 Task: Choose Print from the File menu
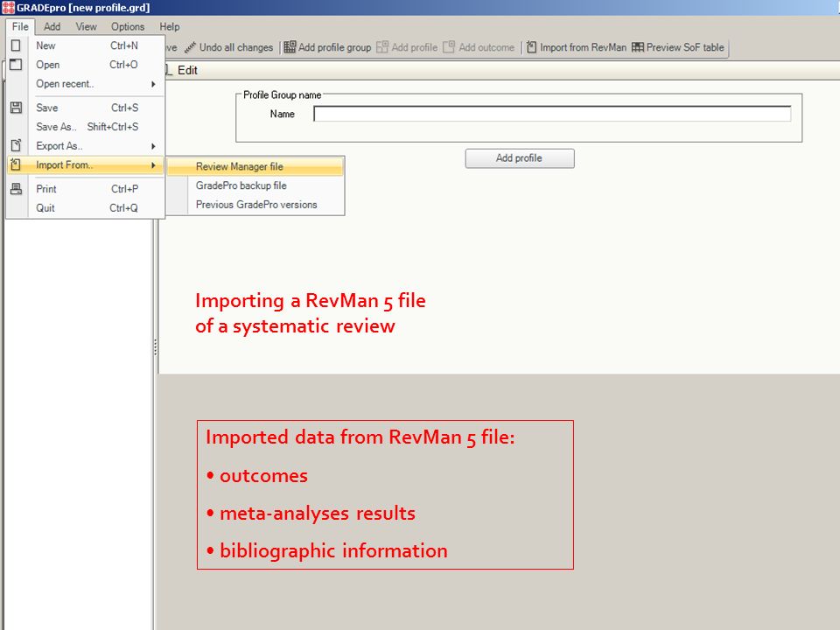click(x=86, y=189)
